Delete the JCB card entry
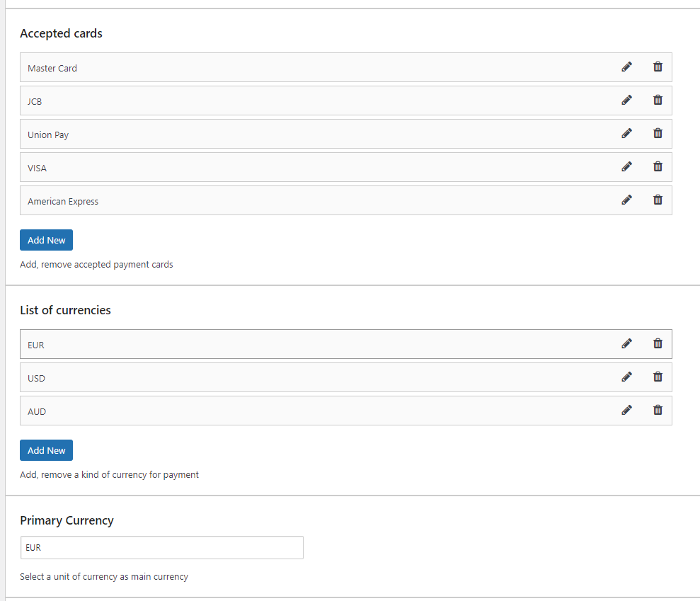 (658, 100)
